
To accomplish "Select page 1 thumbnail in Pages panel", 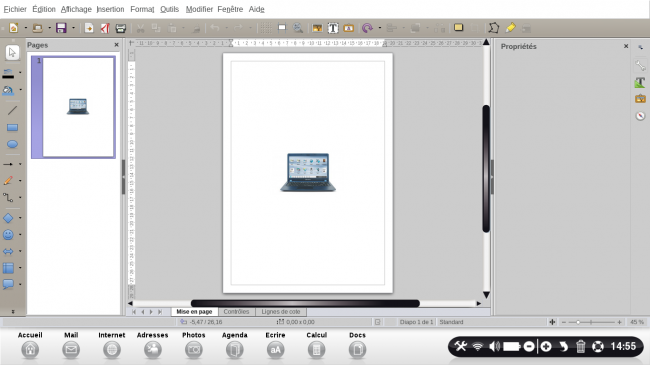I will (73, 107).
